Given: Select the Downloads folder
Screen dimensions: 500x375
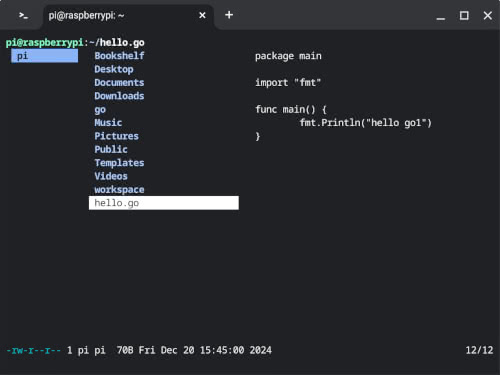Looking at the screenshot, I should point(119,96).
